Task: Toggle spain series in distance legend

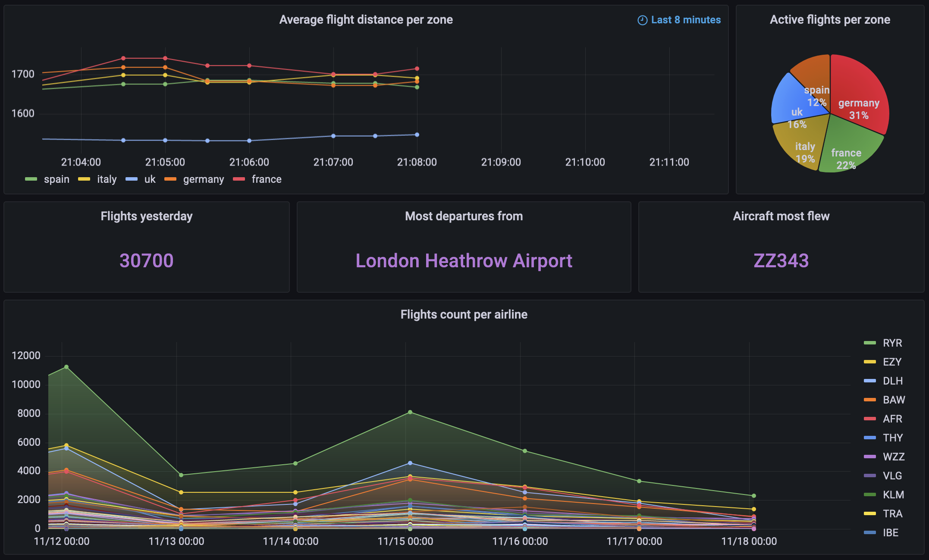Action: coord(56,179)
